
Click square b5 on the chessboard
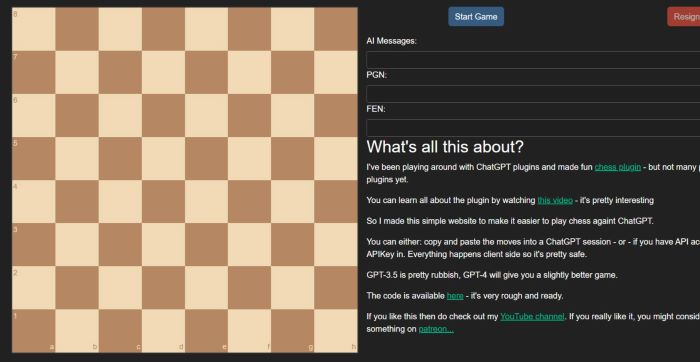[x=77, y=158]
